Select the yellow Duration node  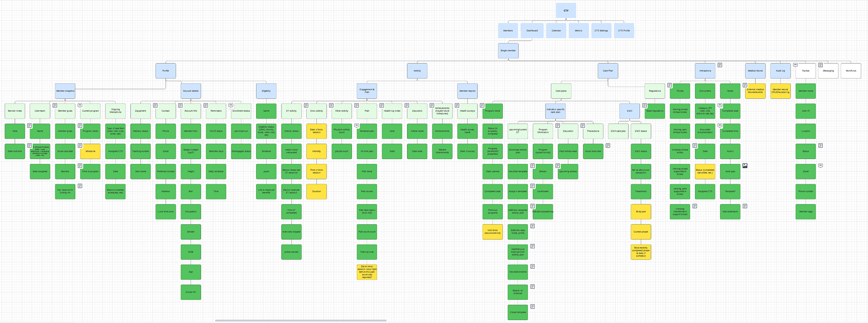pyautogui.click(x=316, y=192)
